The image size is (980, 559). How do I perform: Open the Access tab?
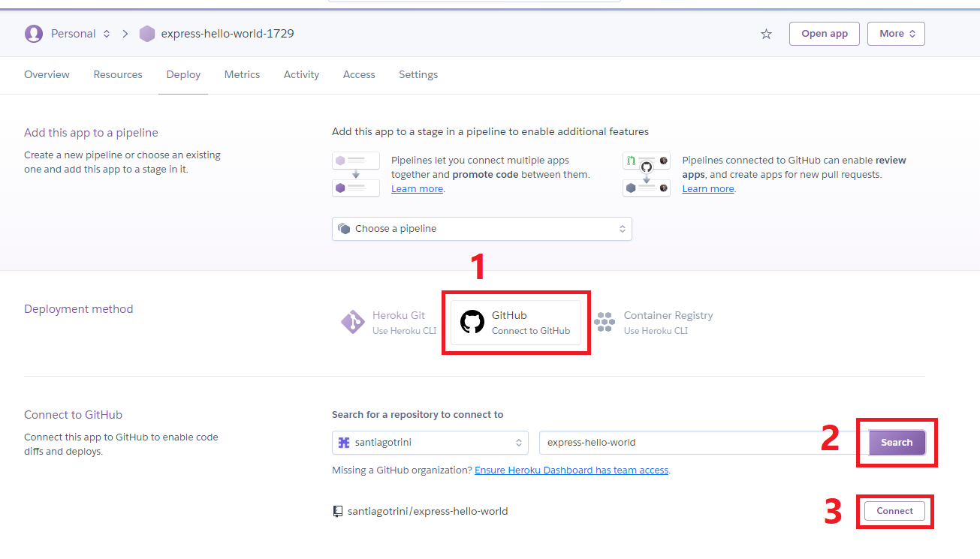359,74
